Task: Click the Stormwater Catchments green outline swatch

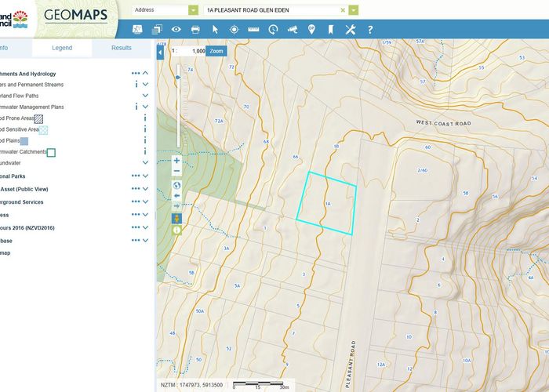Action: click(51, 153)
